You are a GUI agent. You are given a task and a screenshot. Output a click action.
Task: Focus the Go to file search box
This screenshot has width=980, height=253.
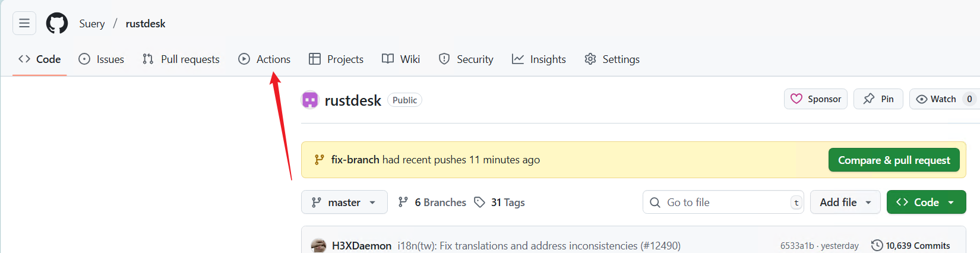[x=723, y=203]
